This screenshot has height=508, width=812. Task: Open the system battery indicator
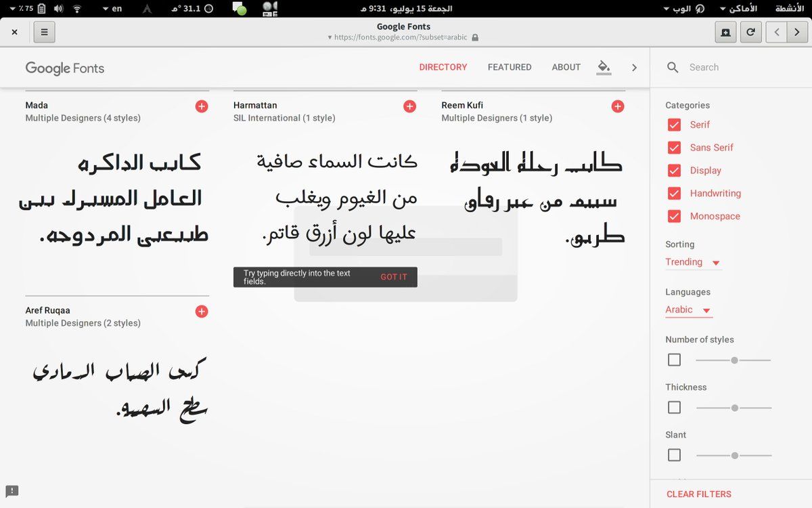42,9
